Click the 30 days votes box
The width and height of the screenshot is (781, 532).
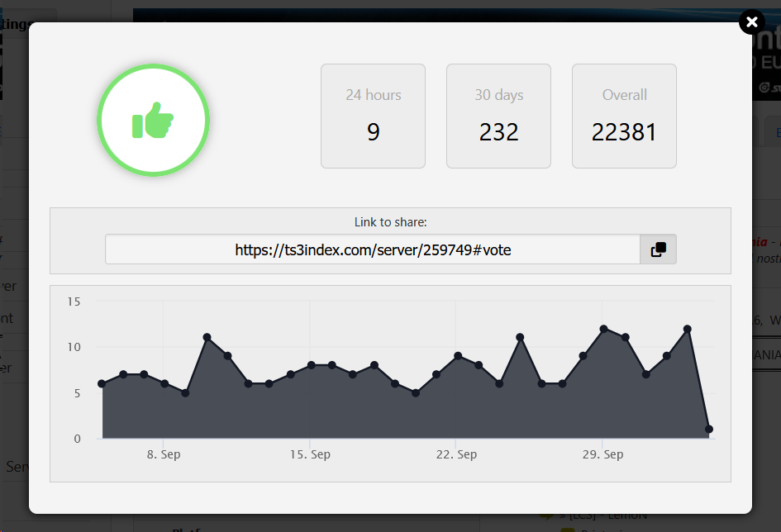click(x=498, y=116)
